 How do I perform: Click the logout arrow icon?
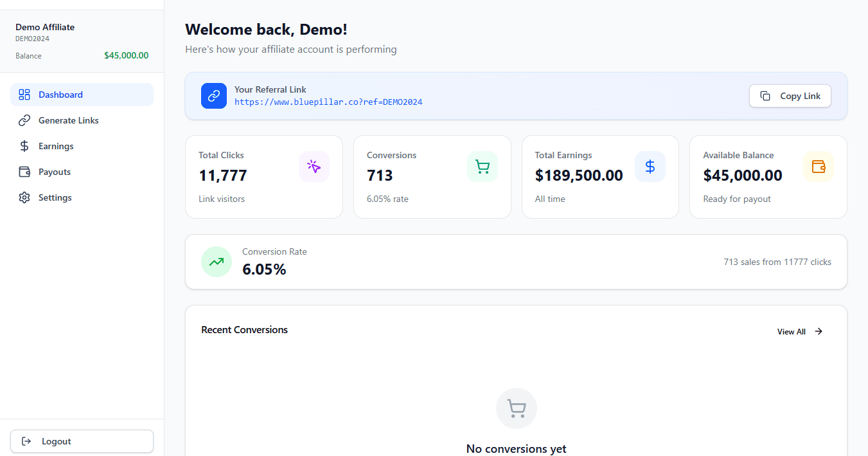(26, 441)
